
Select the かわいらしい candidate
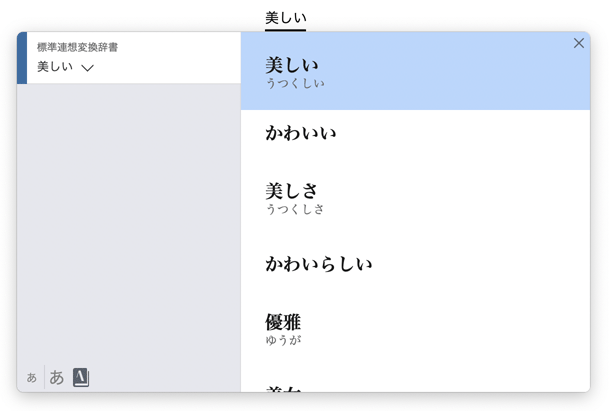point(318,264)
